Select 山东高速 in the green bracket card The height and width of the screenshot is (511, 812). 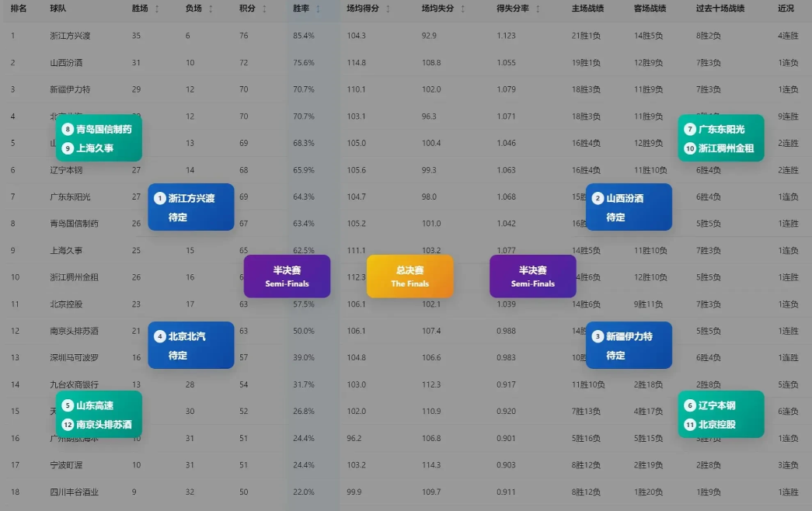(95, 405)
